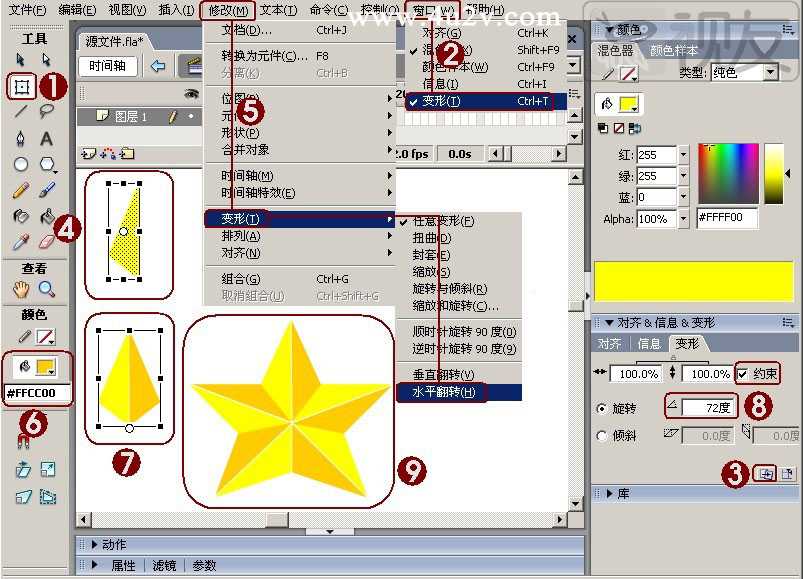803x579 pixels.
Task: Click the Timeline button
Action: [x=108, y=66]
